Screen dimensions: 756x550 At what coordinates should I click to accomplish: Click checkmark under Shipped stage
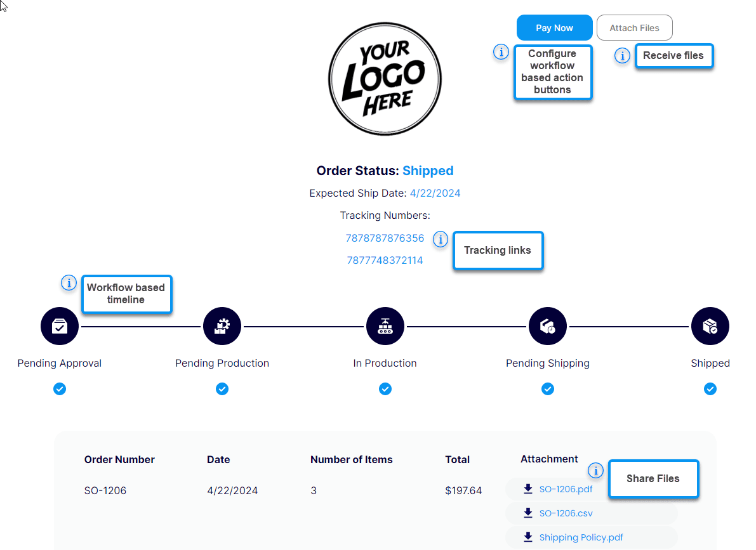pyautogui.click(x=710, y=389)
